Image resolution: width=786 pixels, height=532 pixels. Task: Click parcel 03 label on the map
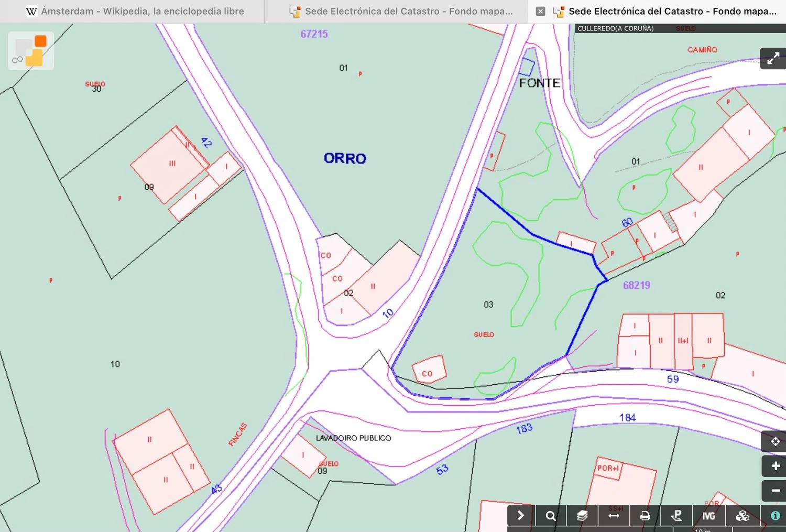pyautogui.click(x=488, y=305)
